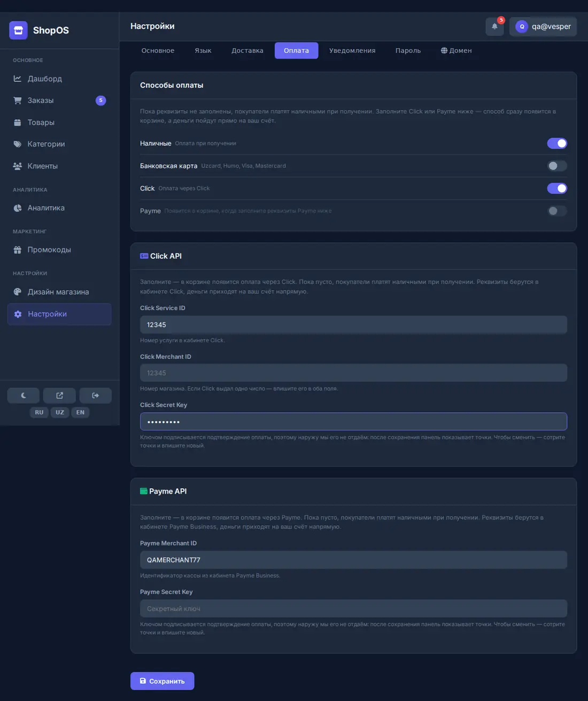Click the Способы оплаты heading
The height and width of the screenshot is (701, 588).
click(172, 85)
